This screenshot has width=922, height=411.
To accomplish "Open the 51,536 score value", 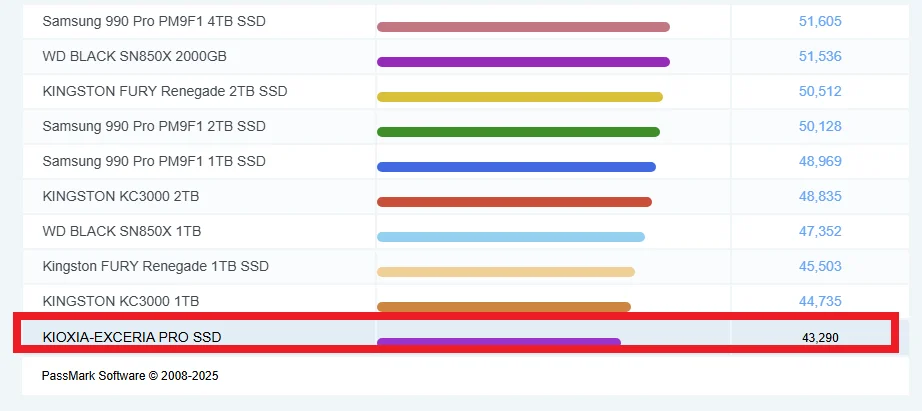I will click(820, 56).
